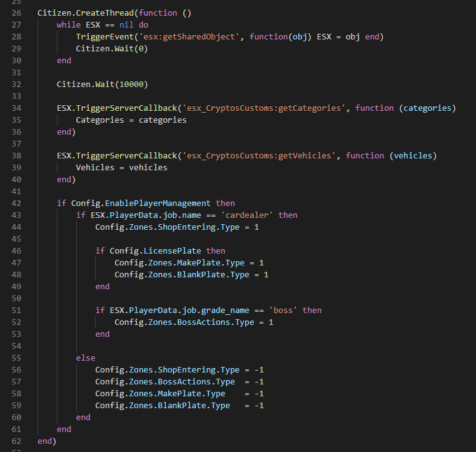The height and width of the screenshot is (452, 476).
Task: Click the 'end' keyword on line 60
Action: 83,418
